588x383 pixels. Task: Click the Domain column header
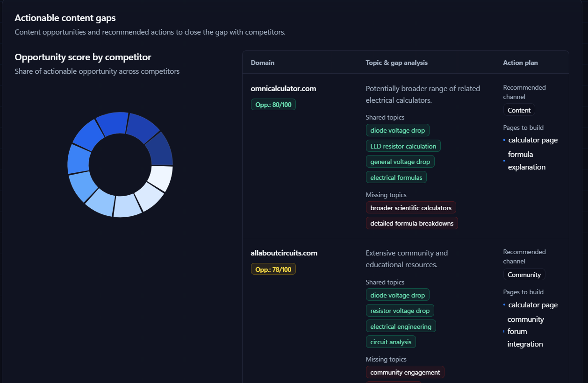[x=263, y=63]
